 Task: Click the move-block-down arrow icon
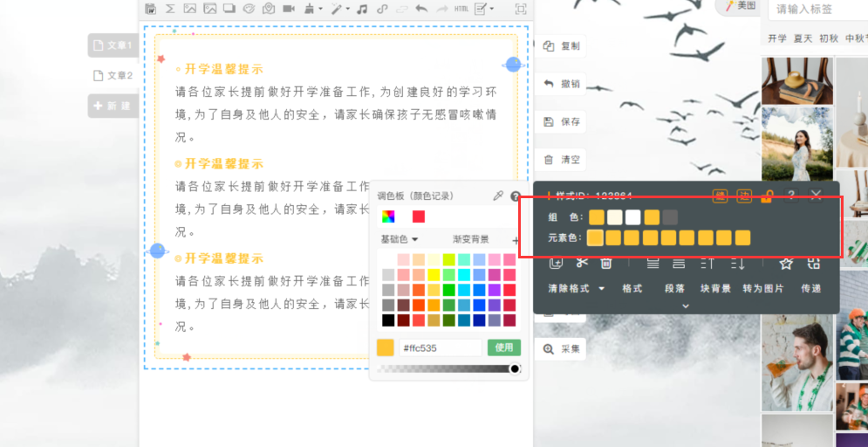click(738, 264)
